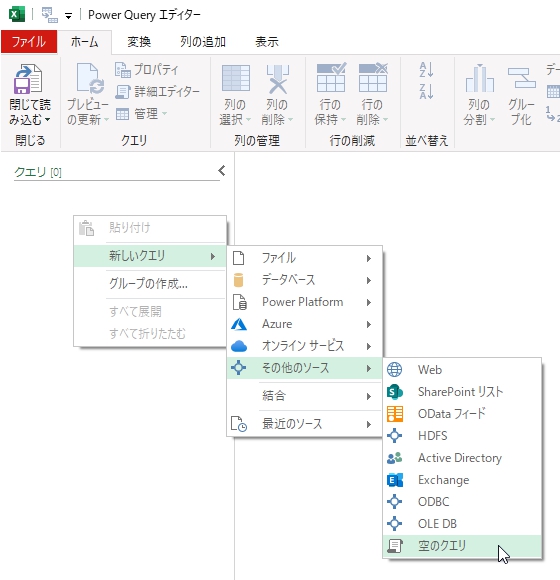The height and width of the screenshot is (580, 560).
Task: Collapse the クエリ pane with chevron
Action: tap(222, 171)
